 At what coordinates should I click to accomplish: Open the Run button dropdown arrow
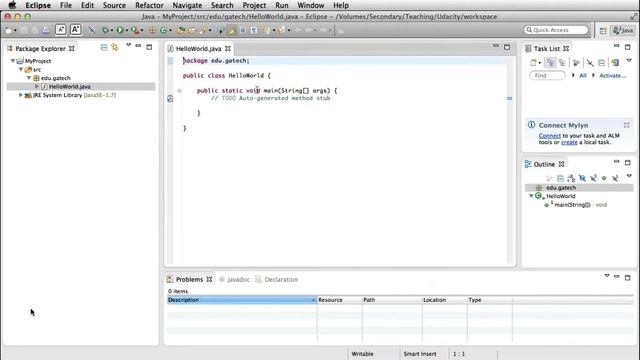(x=127, y=31)
